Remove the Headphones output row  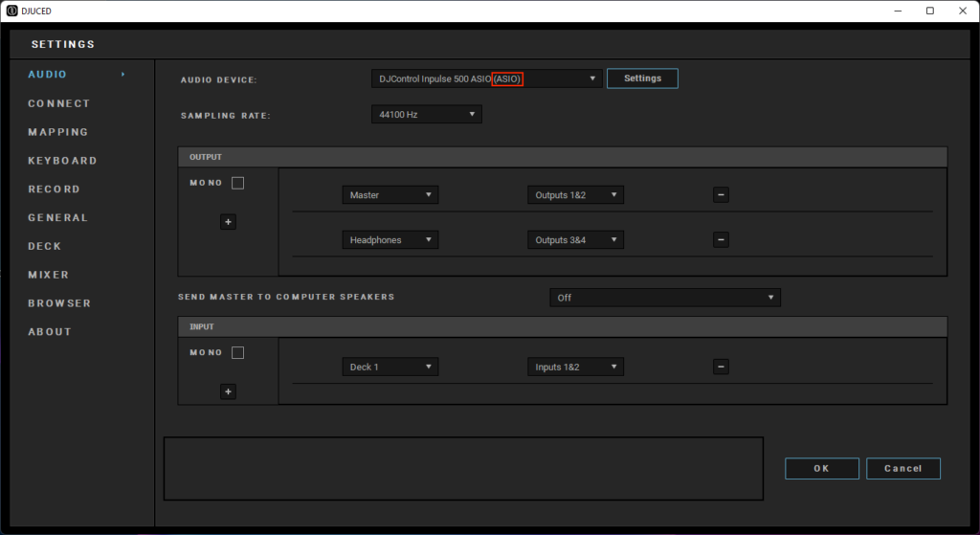(722, 240)
